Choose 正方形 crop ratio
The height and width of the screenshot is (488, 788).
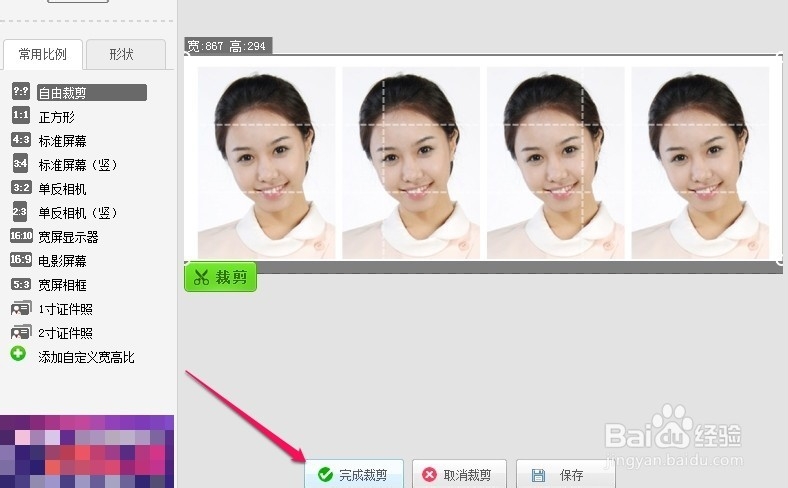tap(56, 117)
